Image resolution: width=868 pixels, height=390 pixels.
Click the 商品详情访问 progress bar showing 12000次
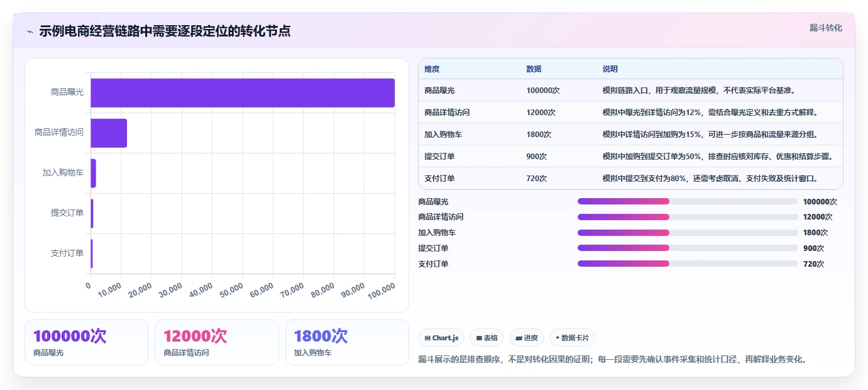pyautogui.click(x=688, y=216)
